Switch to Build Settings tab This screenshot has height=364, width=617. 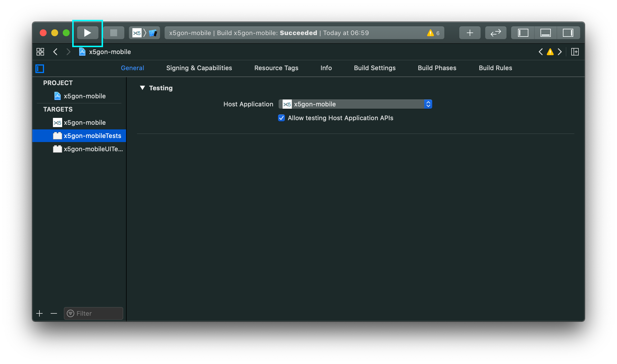point(374,68)
